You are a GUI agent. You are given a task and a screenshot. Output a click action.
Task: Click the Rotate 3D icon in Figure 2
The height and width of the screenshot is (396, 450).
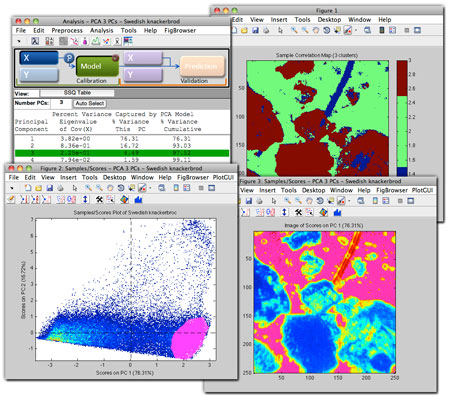121,188
